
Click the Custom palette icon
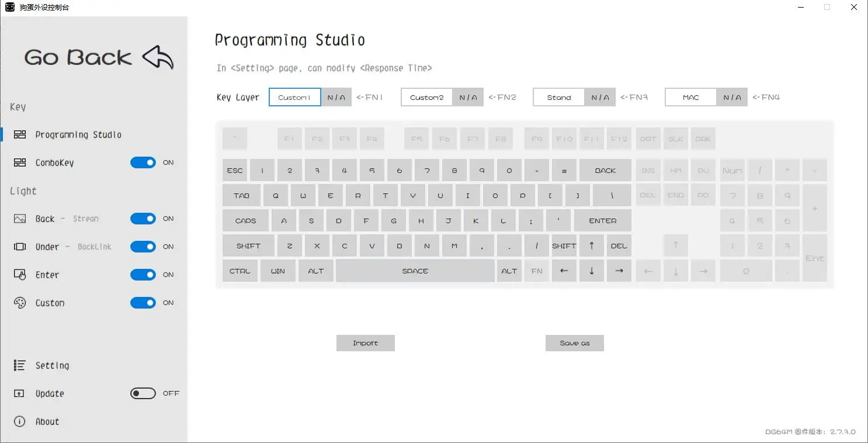[x=20, y=303]
